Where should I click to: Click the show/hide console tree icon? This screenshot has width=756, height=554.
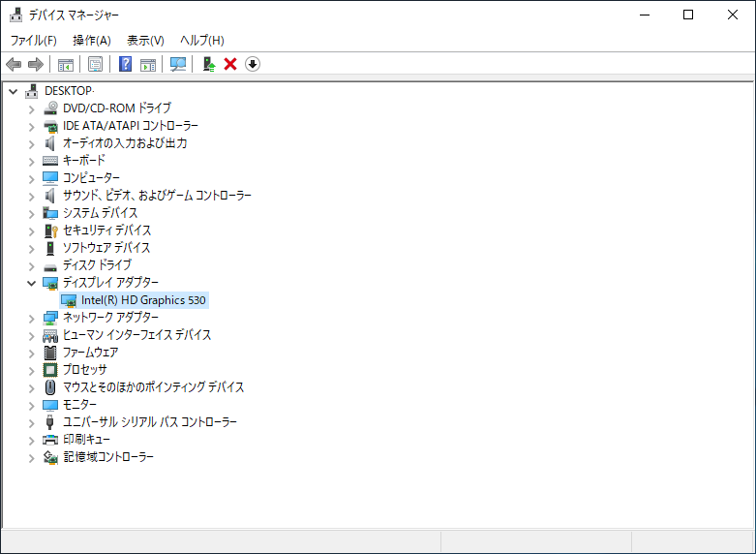click(x=66, y=64)
